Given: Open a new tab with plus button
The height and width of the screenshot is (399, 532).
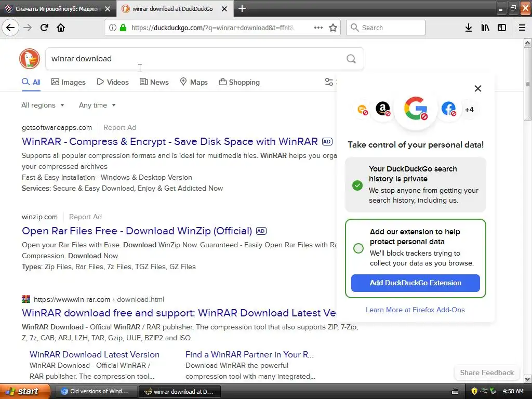Looking at the screenshot, I should pyautogui.click(x=242, y=8).
